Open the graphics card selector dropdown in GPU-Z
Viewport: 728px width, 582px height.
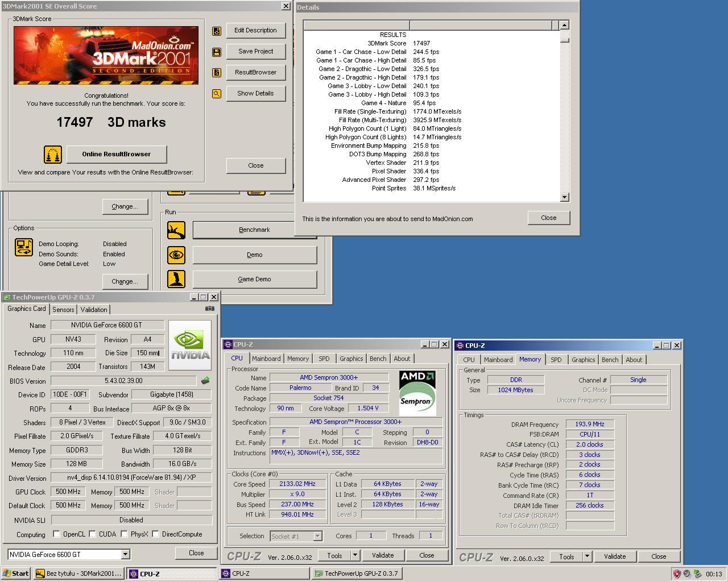(125, 554)
